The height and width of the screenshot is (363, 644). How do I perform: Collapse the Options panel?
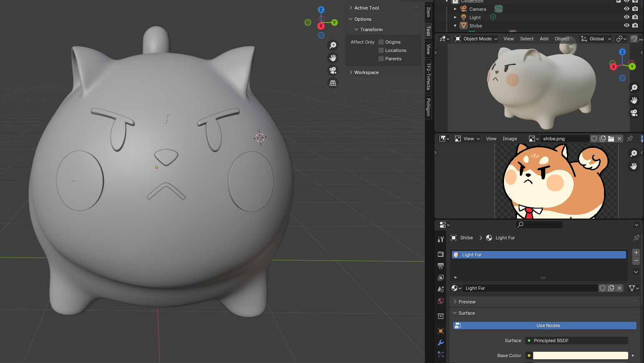(x=363, y=19)
